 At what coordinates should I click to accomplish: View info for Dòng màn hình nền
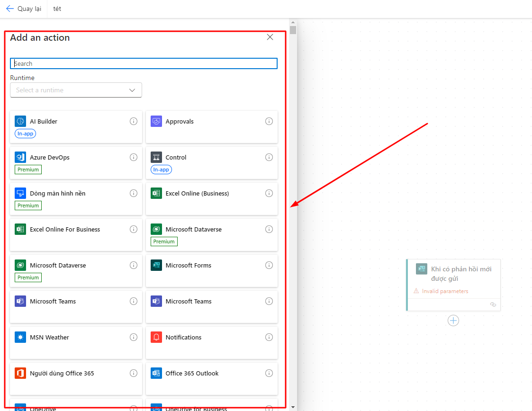[134, 193]
